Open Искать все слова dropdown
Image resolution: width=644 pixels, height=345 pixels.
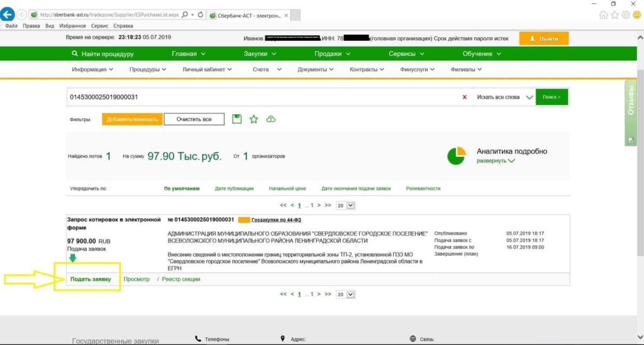504,97
